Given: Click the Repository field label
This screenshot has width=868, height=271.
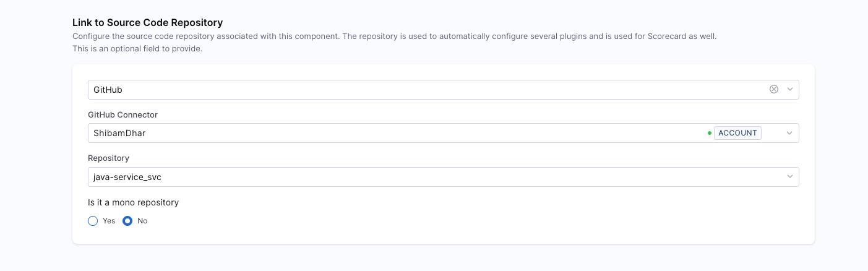Looking at the screenshot, I should 108,158.
